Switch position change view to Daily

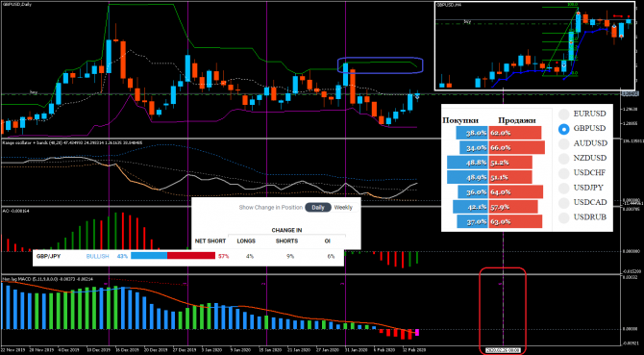pos(318,208)
